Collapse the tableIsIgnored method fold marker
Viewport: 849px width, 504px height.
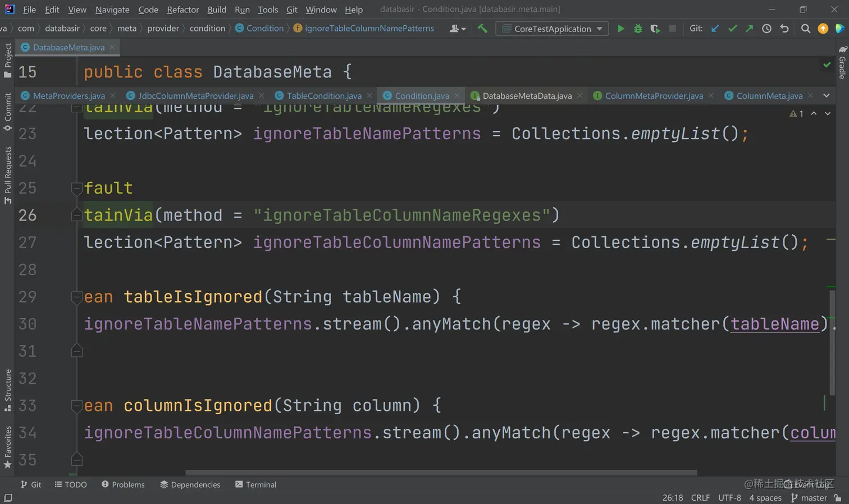(77, 297)
